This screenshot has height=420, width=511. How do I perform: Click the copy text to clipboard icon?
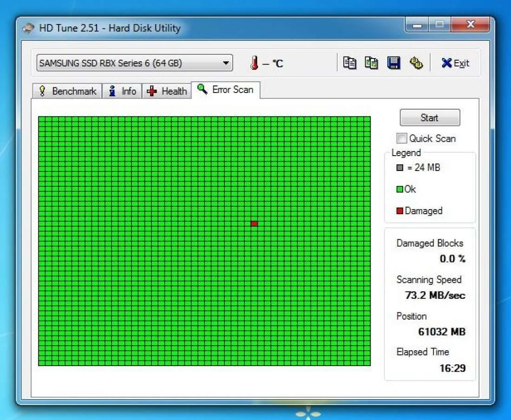point(349,63)
